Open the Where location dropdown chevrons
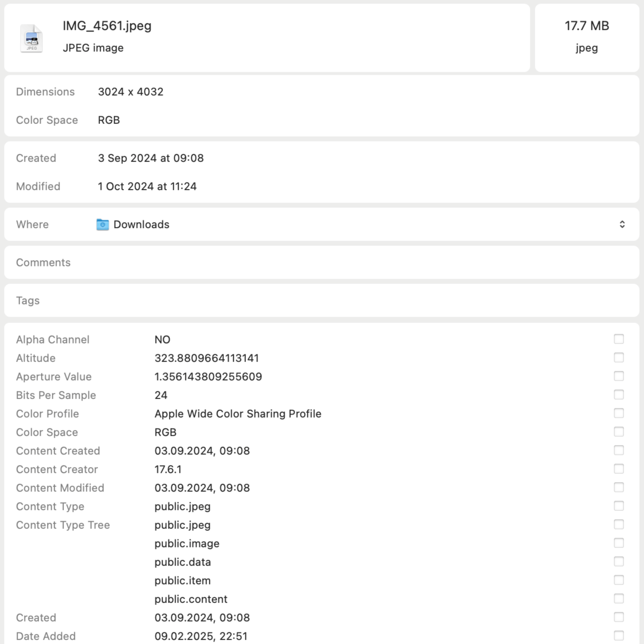 pos(622,224)
